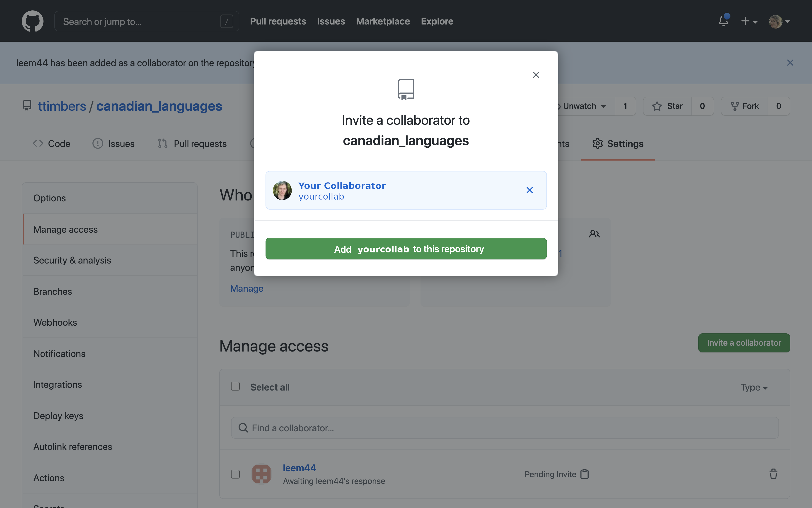The width and height of the screenshot is (812, 508).
Task: Open the plus create-new menu
Action: 749,21
